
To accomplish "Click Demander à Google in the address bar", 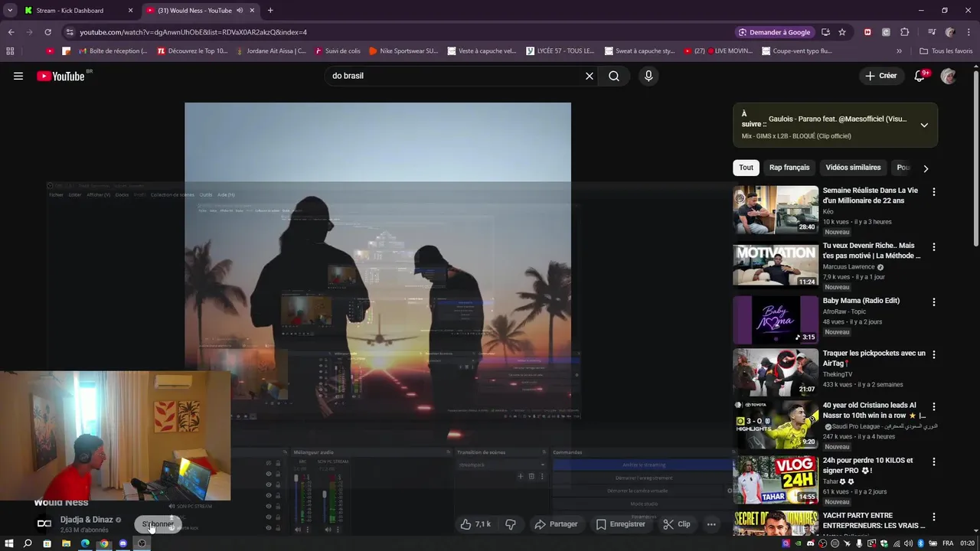I will 774,32.
